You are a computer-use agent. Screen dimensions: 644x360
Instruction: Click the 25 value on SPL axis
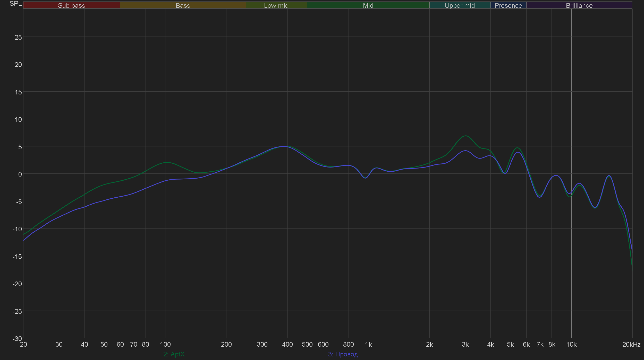[18, 37]
